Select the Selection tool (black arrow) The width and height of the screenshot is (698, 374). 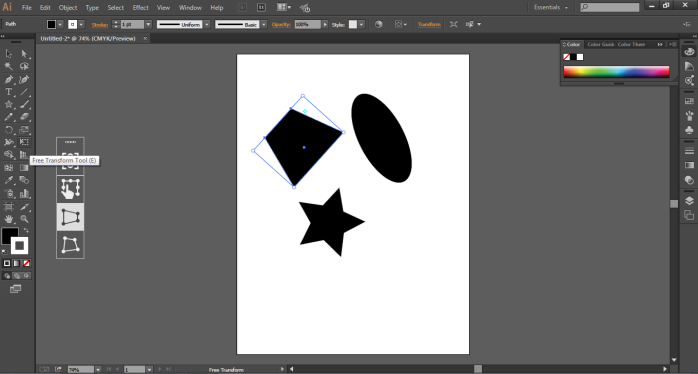(8, 54)
